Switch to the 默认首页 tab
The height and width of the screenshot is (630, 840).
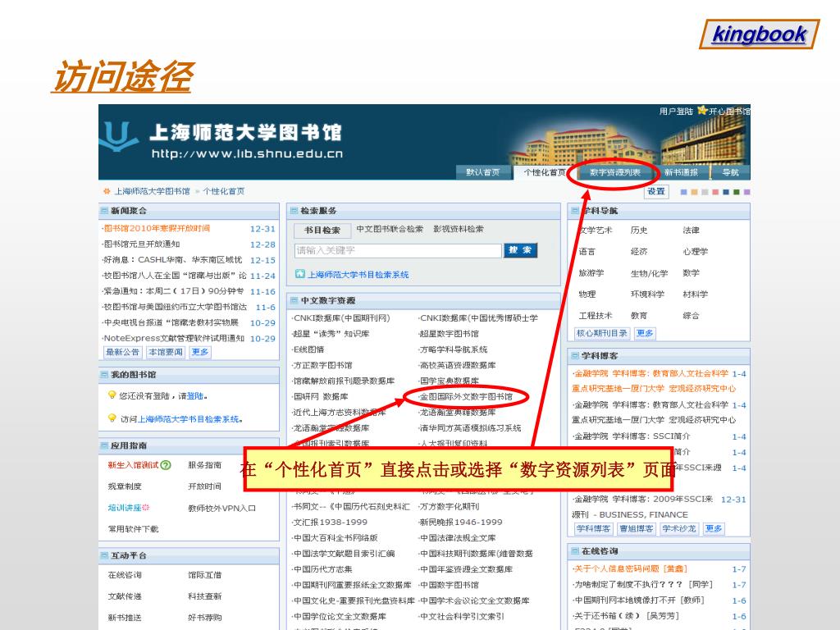coord(482,172)
